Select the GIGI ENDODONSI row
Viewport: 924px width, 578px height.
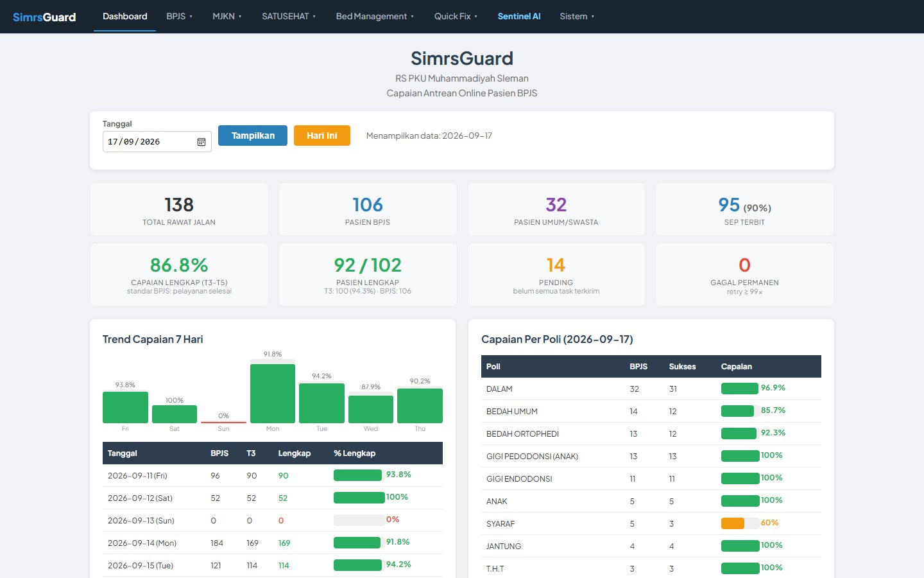coord(651,478)
